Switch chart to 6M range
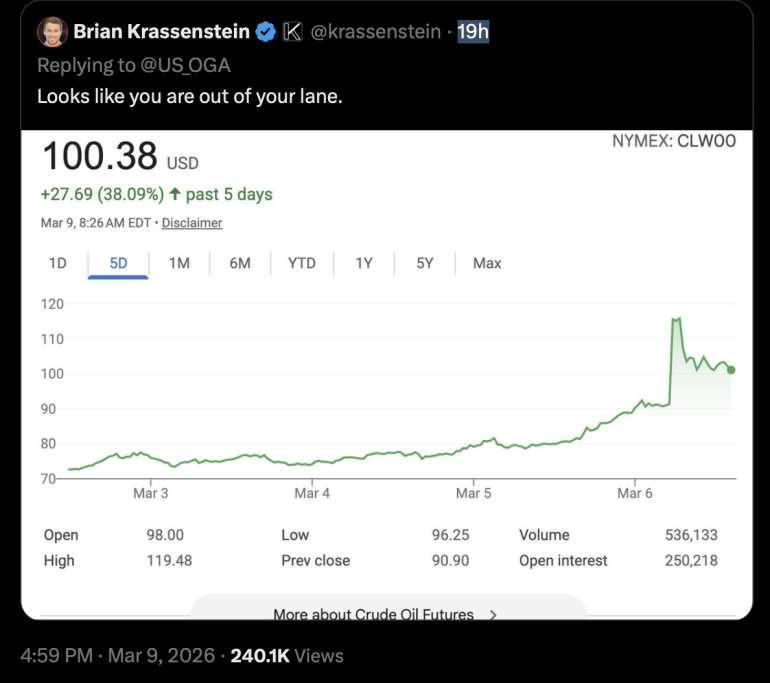 [x=240, y=263]
